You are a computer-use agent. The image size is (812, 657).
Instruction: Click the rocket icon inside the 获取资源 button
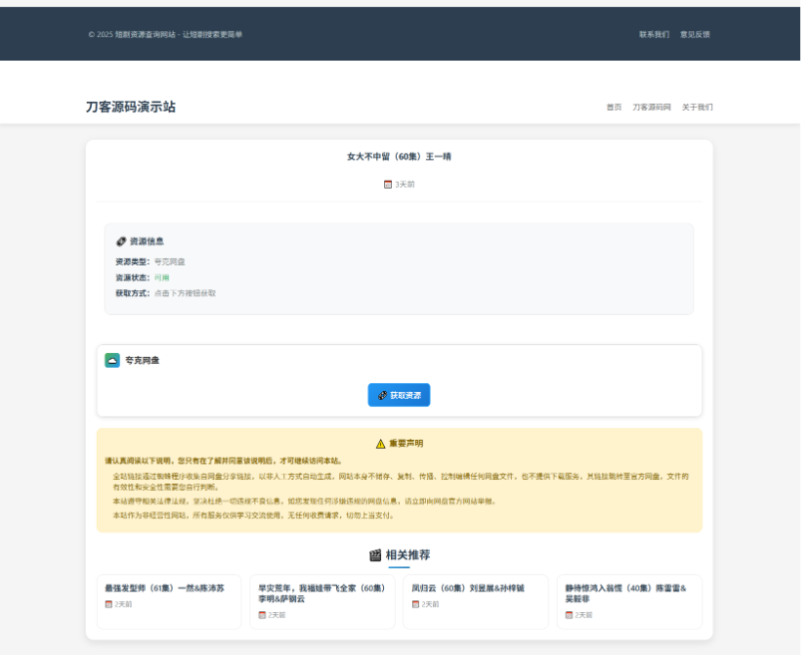click(x=383, y=395)
